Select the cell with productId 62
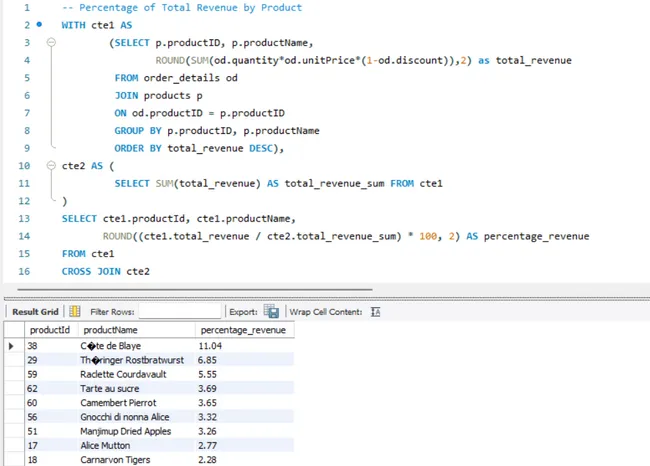This screenshot has height=466, width=650. pyautogui.click(x=51, y=388)
